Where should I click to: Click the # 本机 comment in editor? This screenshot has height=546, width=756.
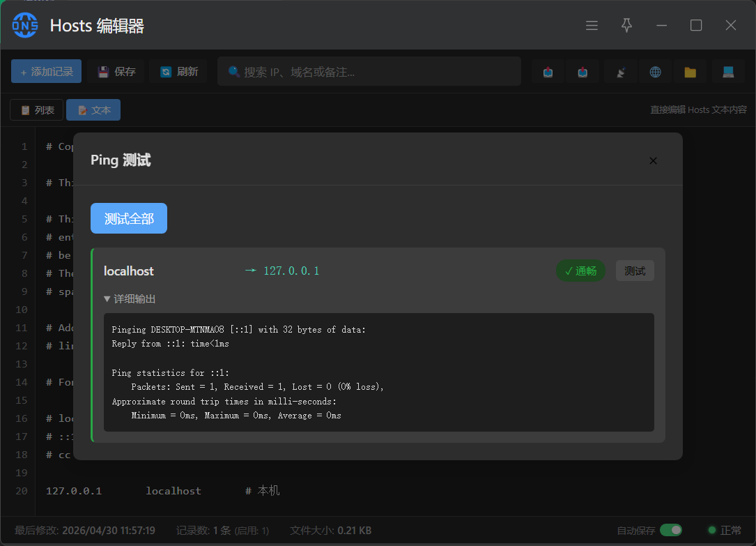262,491
